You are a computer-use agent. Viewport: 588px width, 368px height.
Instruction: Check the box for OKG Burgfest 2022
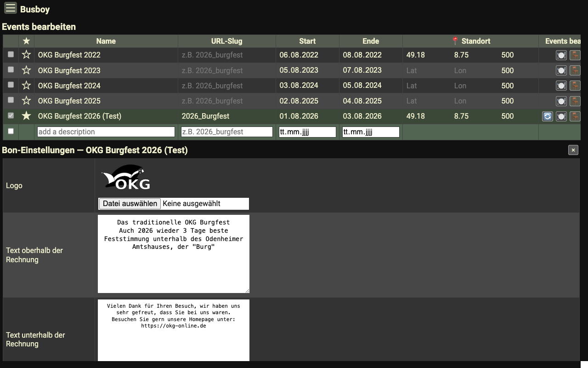click(11, 54)
